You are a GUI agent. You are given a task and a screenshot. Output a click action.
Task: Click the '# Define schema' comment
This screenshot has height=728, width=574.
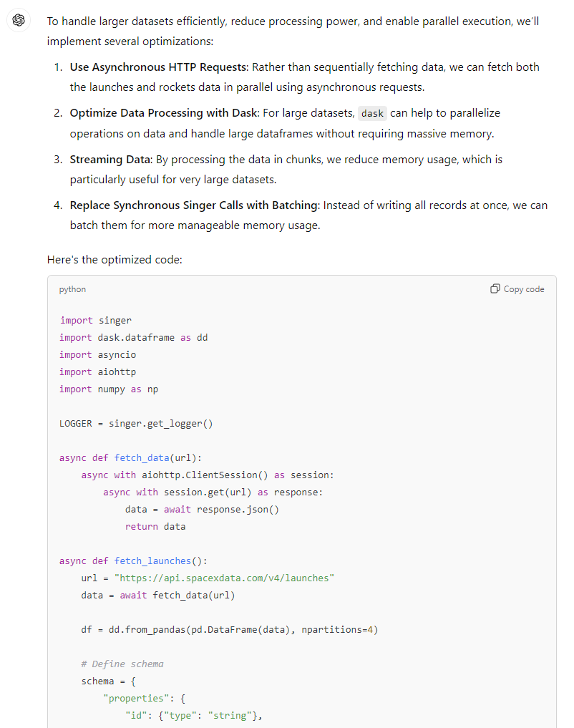(122, 664)
